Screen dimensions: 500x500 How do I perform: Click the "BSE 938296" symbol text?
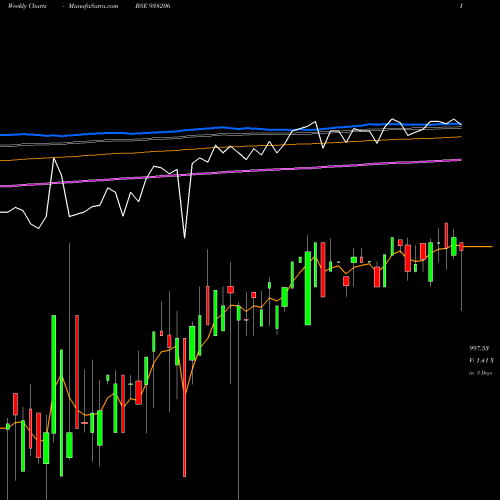[x=153, y=6]
